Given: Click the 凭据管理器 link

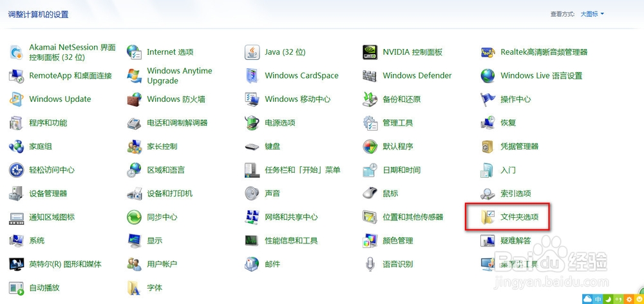Looking at the screenshot, I should (519, 146).
